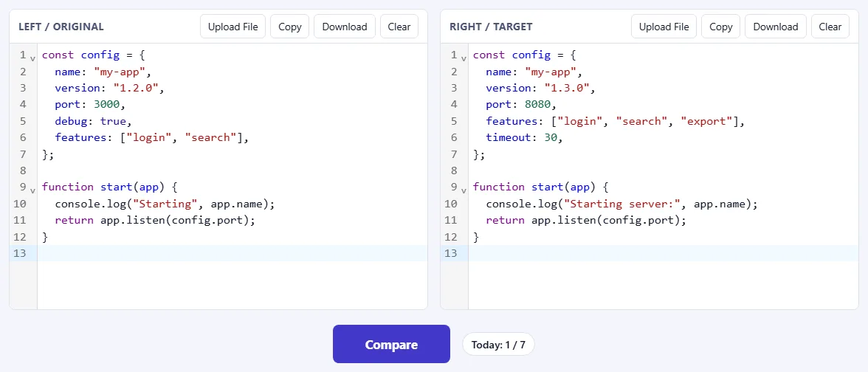Download the Right / Target pane contents
The image size is (868, 372).
point(776,27)
